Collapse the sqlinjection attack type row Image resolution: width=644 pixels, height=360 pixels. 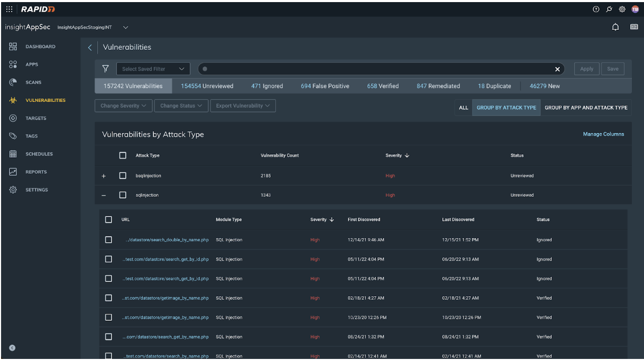click(x=103, y=195)
